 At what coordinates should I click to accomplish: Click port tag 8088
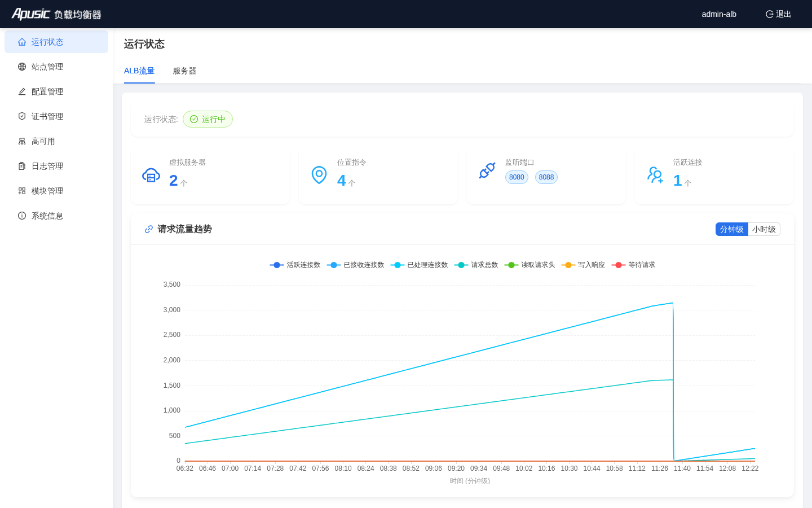coord(546,177)
